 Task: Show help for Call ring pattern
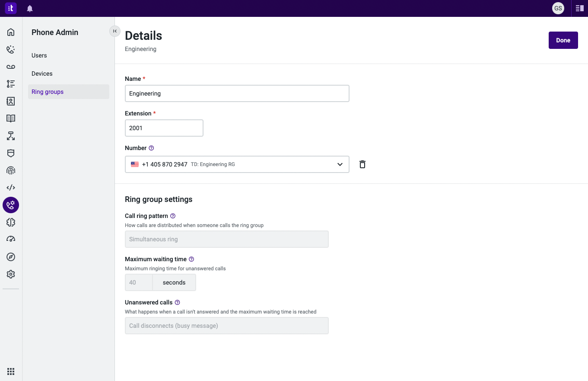(x=173, y=216)
